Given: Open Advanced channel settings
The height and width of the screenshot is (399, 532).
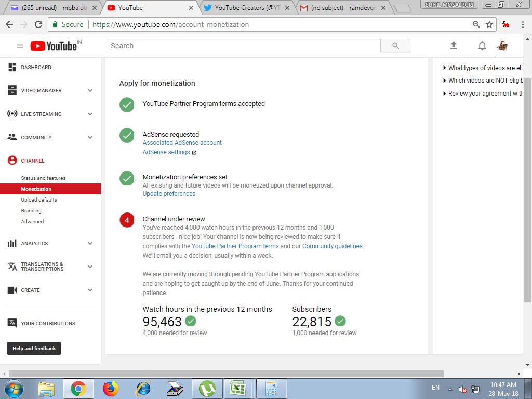Looking at the screenshot, I should click(x=32, y=221).
